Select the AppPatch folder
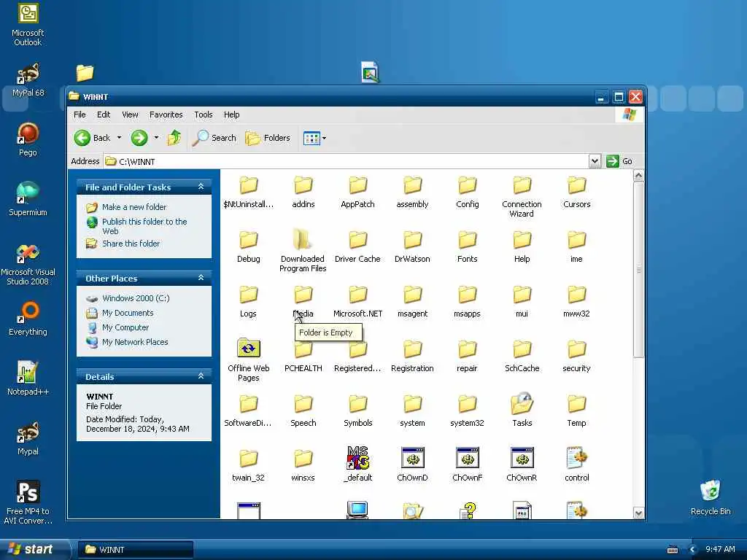The image size is (747, 560). pyautogui.click(x=357, y=192)
